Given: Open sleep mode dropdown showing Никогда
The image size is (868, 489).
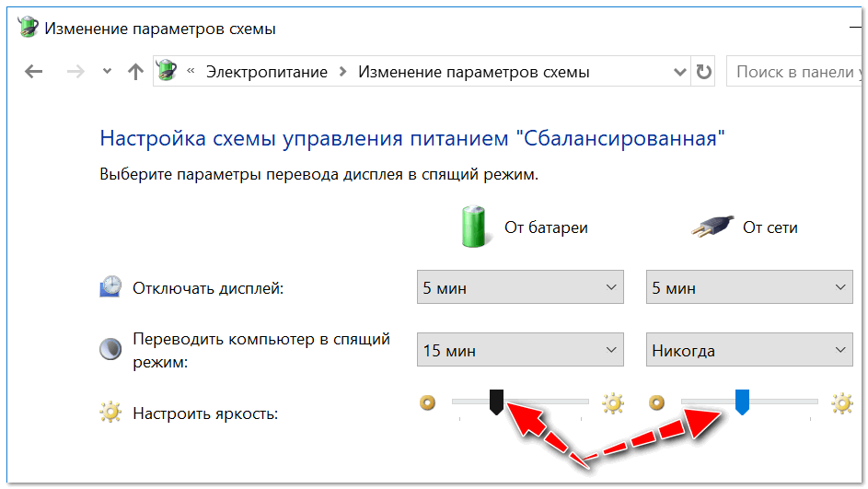Looking at the screenshot, I should [x=749, y=350].
